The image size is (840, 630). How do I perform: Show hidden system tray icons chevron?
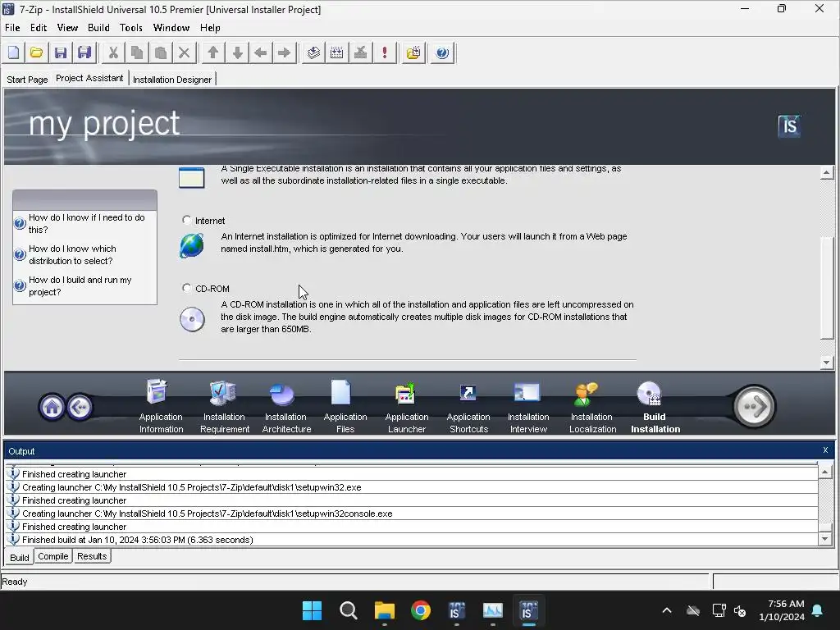click(x=666, y=610)
